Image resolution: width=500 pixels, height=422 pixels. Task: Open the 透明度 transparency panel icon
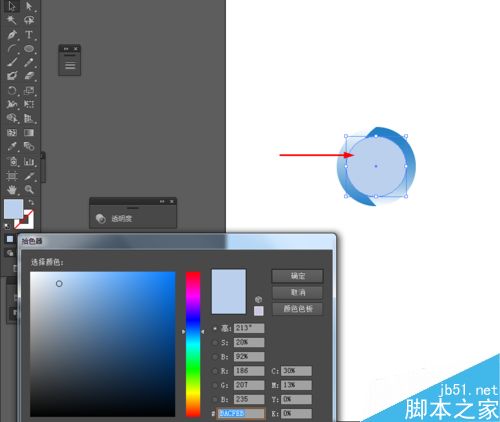(100, 218)
